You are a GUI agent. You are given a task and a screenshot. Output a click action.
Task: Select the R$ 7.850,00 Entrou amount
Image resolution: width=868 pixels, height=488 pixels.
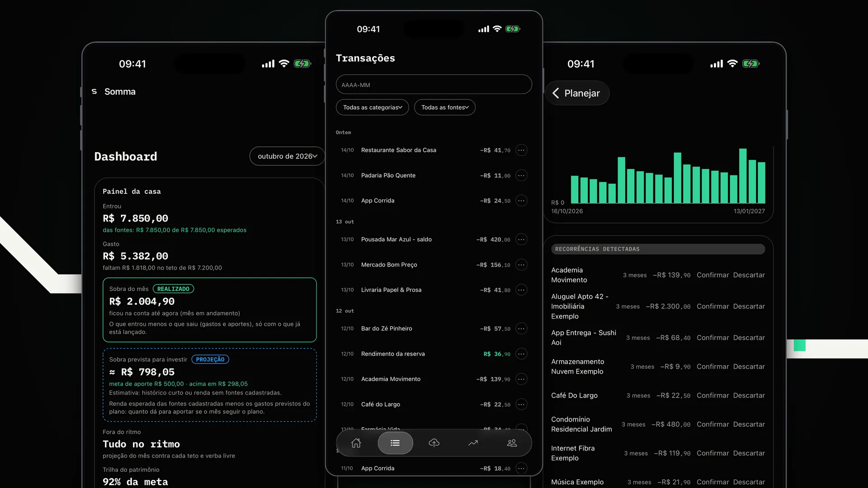[x=135, y=218]
